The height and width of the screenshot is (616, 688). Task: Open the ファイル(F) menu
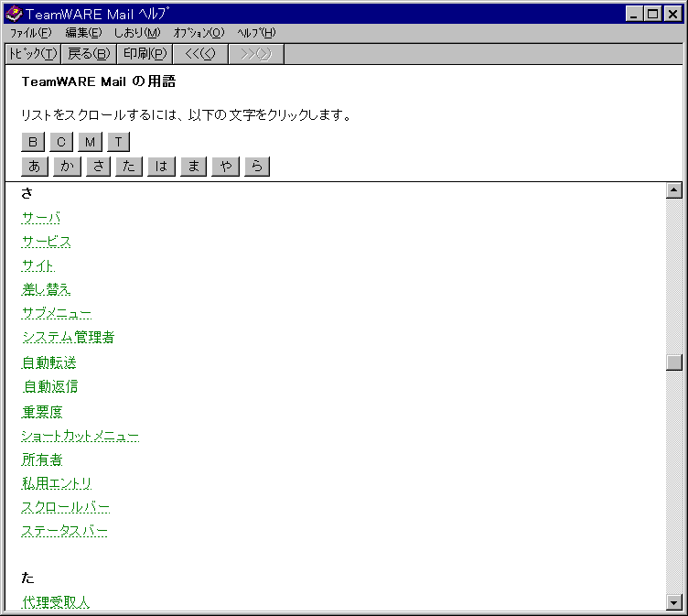click(x=30, y=33)
